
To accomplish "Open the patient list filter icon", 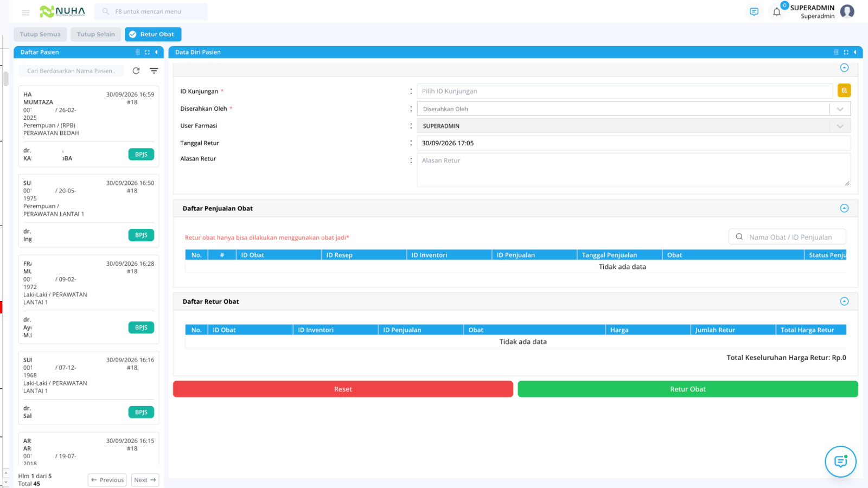I will click(154, 71).
